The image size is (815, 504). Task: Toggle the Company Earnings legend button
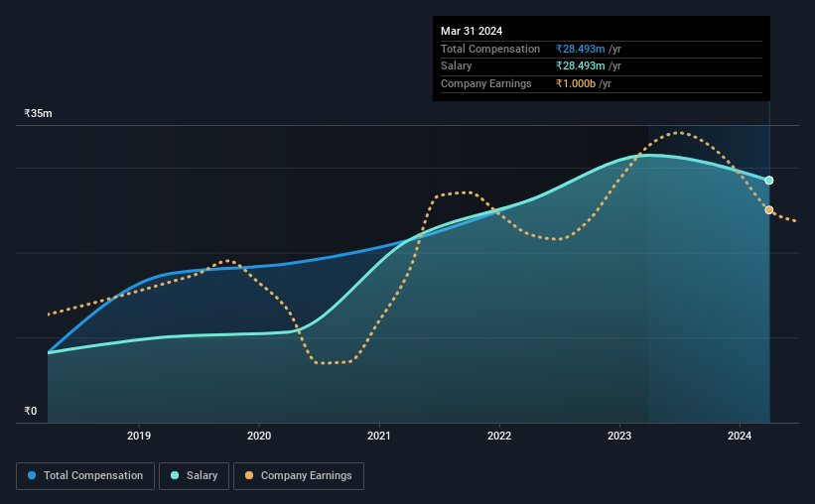tap(299, 476)
